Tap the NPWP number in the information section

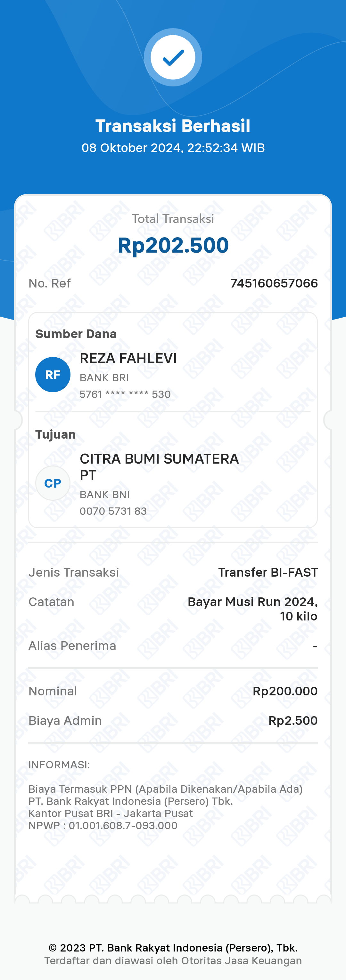tap(123, 826)
